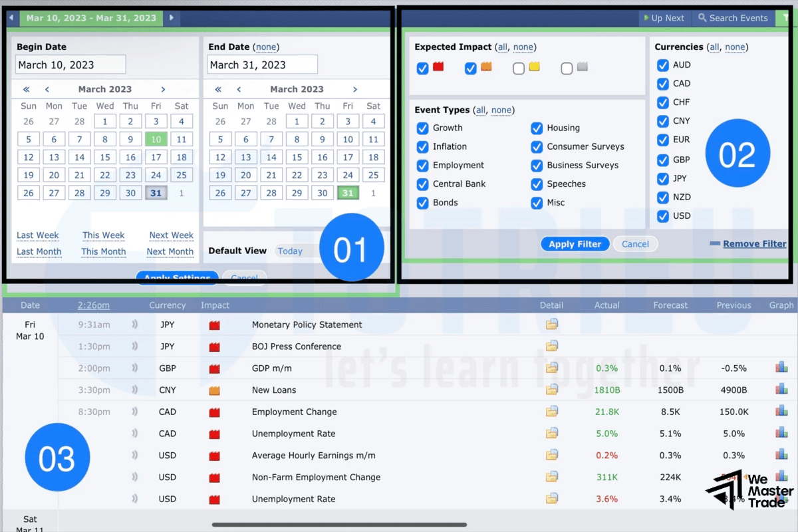Open detail folder for Monetary Policy Statement
This screenshot has width=798, height=532.
pos(552,325)
